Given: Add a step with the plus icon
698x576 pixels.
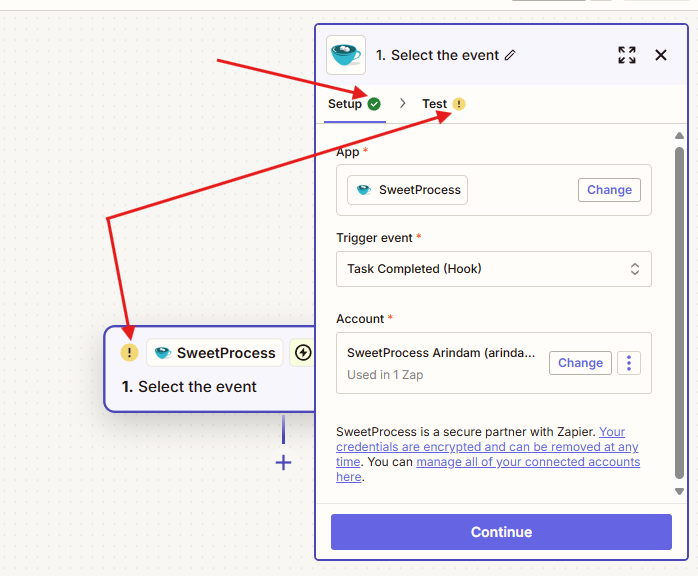Looking at the screenshot, I should [x=284, y=462].
